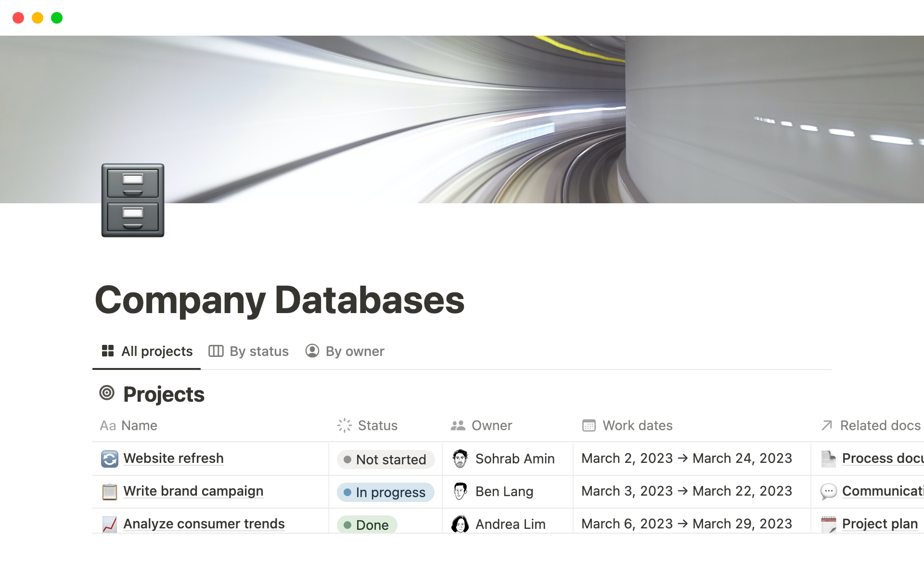Image resolution: width=924 pixels, height=578 pixels.
Task: Open the Project plan related doc
Action: point(879,524)
